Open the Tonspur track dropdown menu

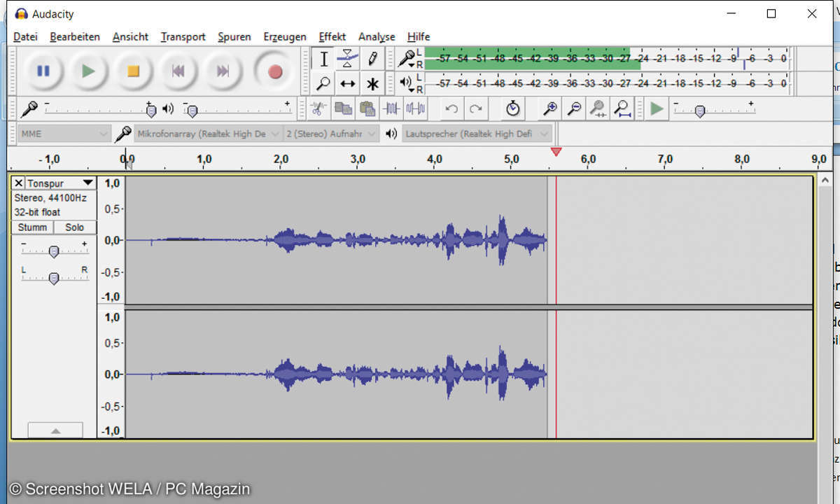(x=87, y=183)
